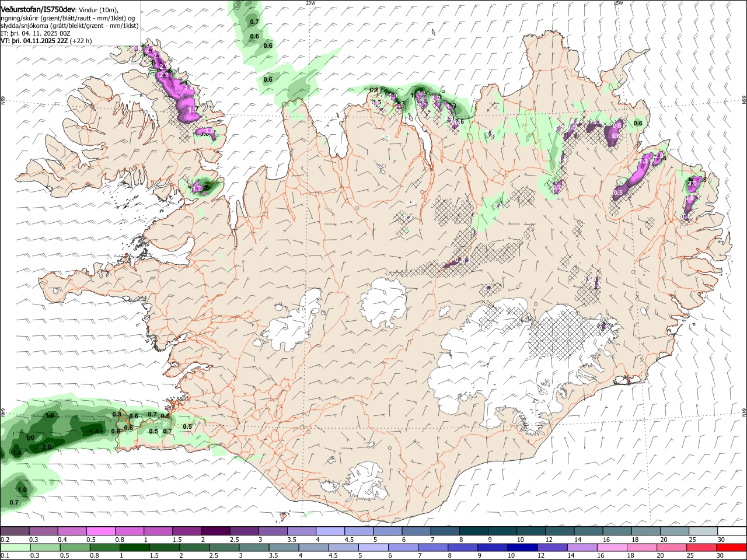Click the '20W' longitude label

tap(310, 3)
